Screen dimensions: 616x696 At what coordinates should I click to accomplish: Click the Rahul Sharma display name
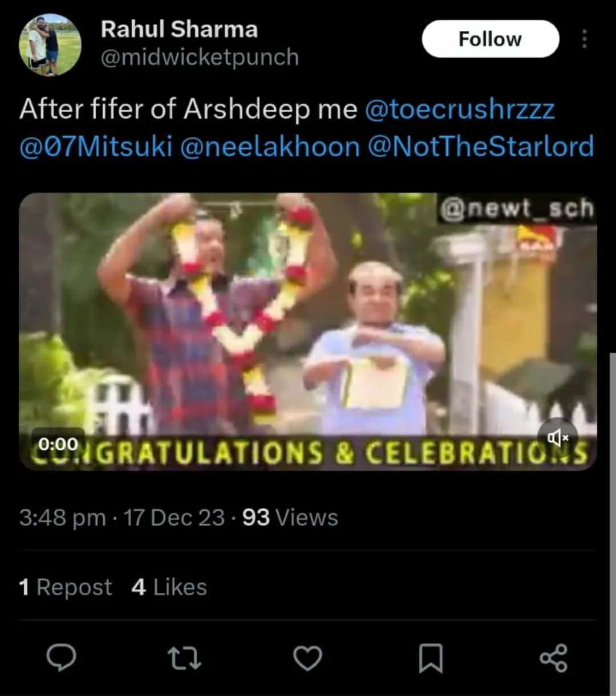[x=179, y=30]
